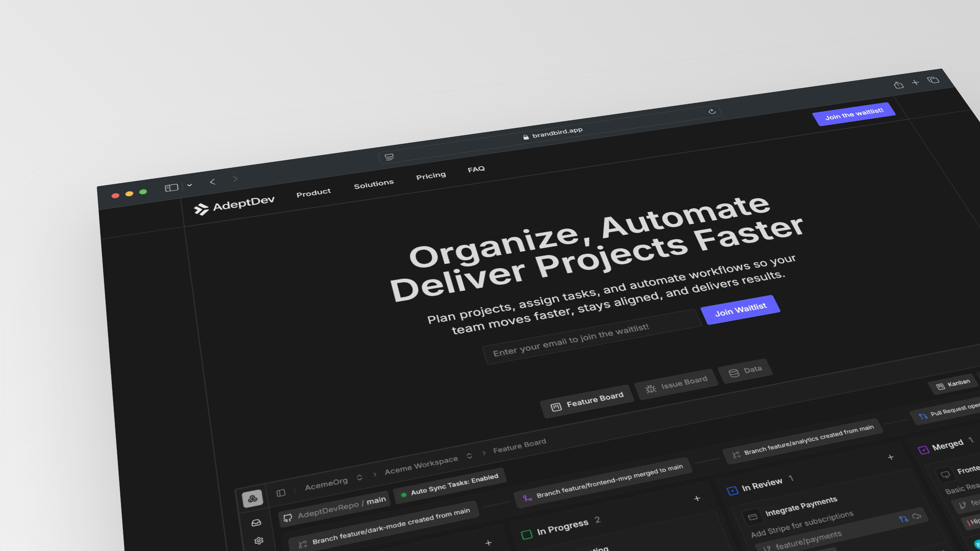Open Settings via the gear icon in sidebar
The image size is (980, 551).
[258, 540]
